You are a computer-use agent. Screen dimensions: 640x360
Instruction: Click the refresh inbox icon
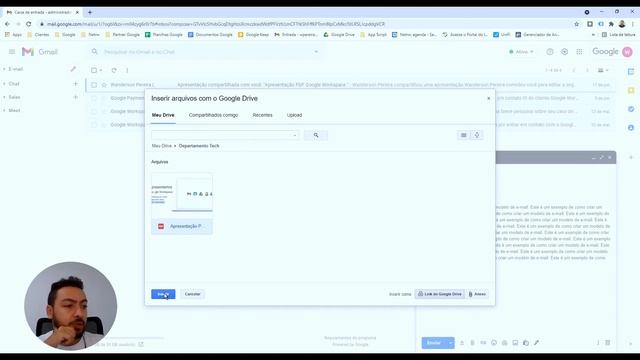pyautogui.click(x=114, y=70)
